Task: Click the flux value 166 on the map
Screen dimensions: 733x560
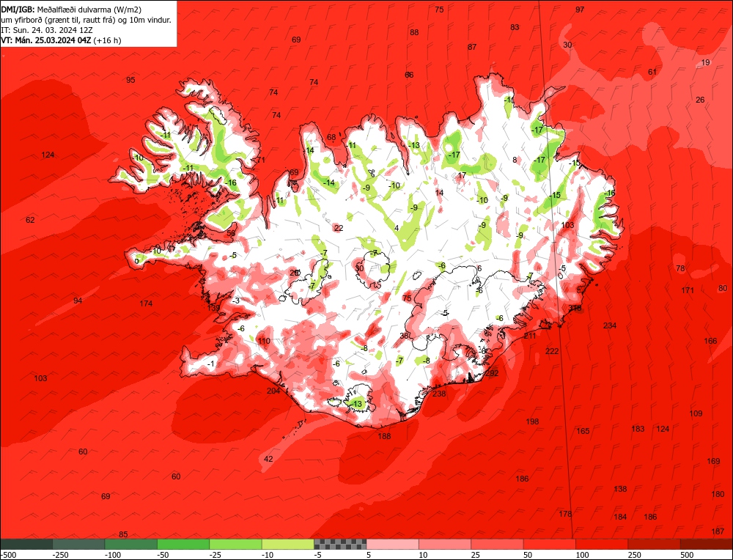Action: pyautogui.click(x=710, y=341)
